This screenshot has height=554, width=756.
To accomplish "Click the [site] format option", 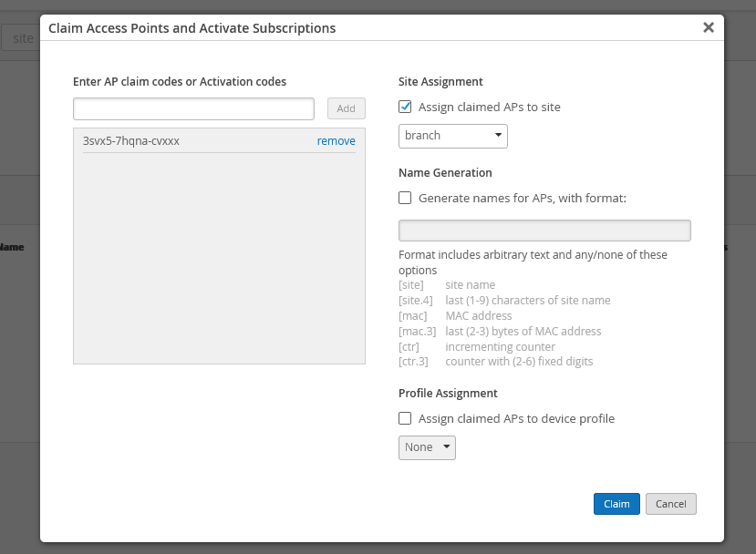I will click(x=411, y=285).
